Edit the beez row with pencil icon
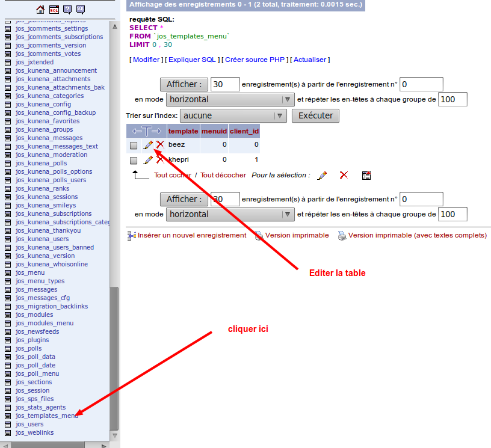491x448 pixels. [x=147, y=145]
